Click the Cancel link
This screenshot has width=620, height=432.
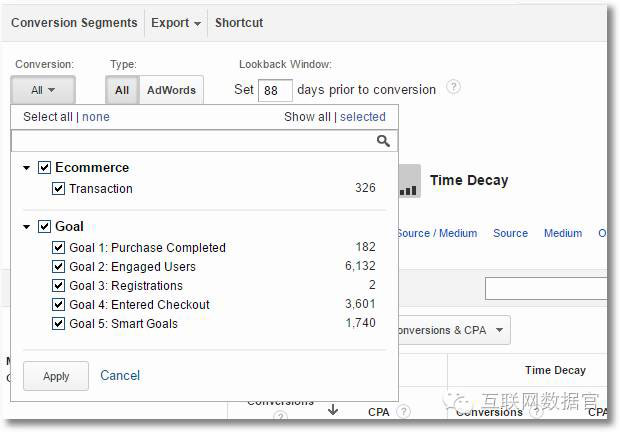point(120,375)
